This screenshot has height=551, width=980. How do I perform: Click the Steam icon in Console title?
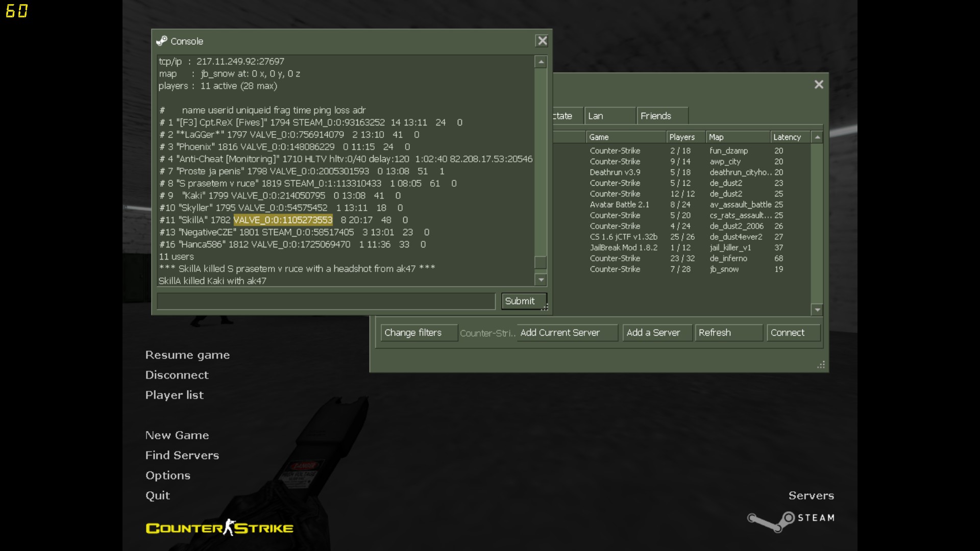click(x=162, y=41)
